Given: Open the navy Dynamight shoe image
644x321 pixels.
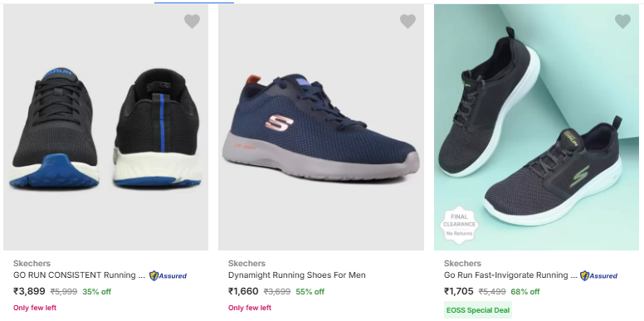Looking at the screenshot, I should pos(321,127).
